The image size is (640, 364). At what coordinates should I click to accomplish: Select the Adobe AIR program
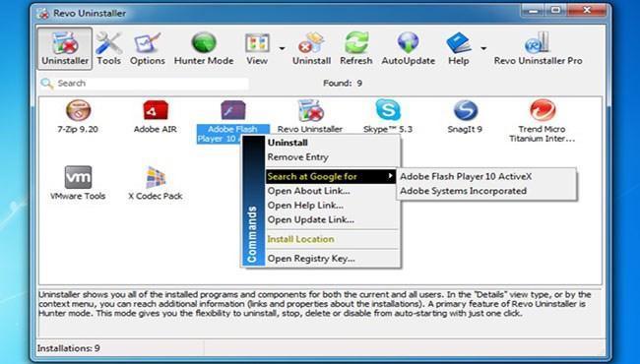[x=156, y=116]
